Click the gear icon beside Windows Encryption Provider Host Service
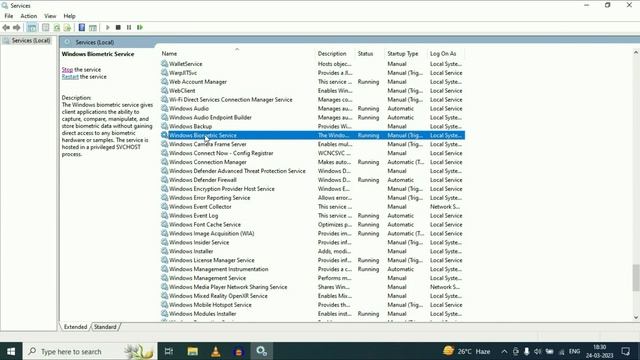640x360 pixels. [x=164, y=189]
